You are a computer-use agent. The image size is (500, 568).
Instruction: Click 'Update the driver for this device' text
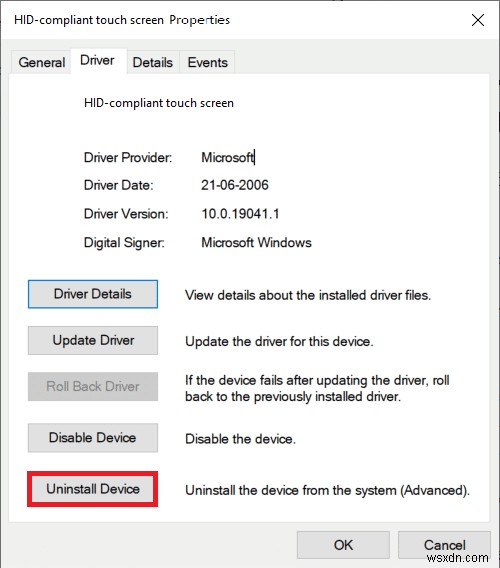coord(279,342)
